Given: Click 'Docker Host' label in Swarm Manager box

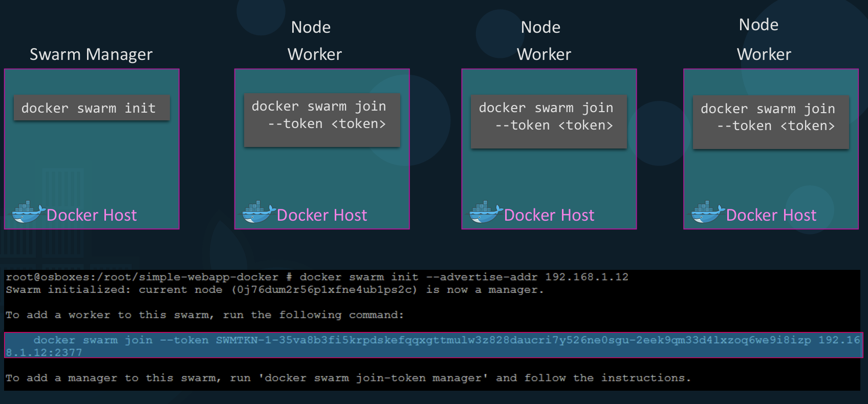Looking at the screenshot, I should pos(92,215).
